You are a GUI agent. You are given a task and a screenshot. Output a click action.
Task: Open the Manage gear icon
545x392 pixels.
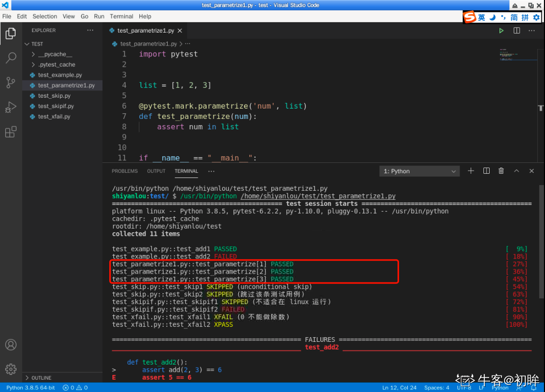coord(11,369)
